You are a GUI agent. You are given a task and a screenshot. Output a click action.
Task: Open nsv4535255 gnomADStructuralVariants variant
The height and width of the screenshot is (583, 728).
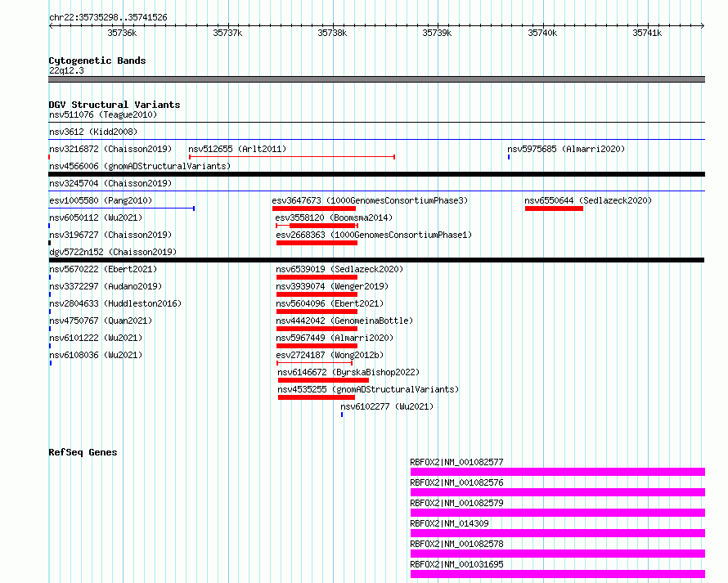(368, 389)
